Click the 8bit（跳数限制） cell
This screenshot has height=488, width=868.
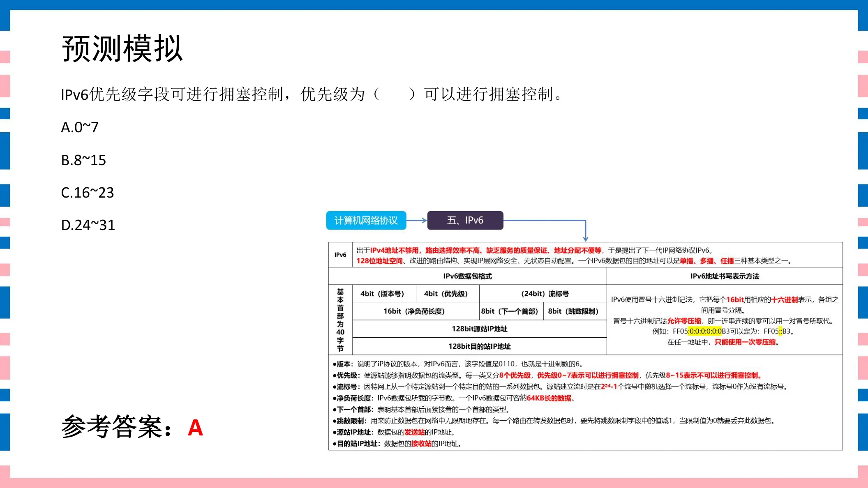tap(575, 311)
